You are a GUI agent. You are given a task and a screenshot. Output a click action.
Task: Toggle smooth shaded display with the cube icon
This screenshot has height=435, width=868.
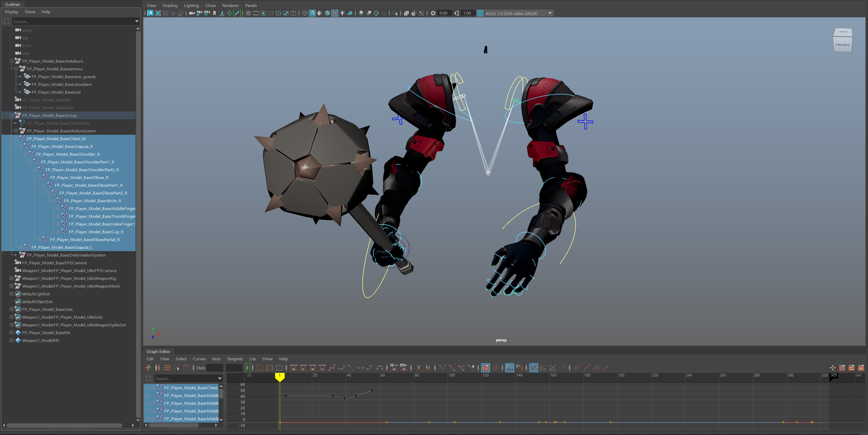coord(312,13)
